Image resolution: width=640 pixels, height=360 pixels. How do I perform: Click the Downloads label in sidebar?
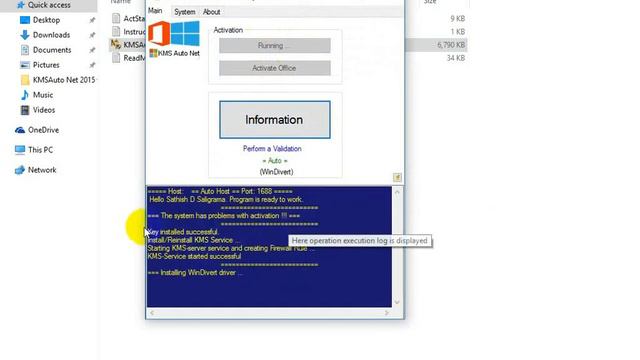click(x=51, y=35)
